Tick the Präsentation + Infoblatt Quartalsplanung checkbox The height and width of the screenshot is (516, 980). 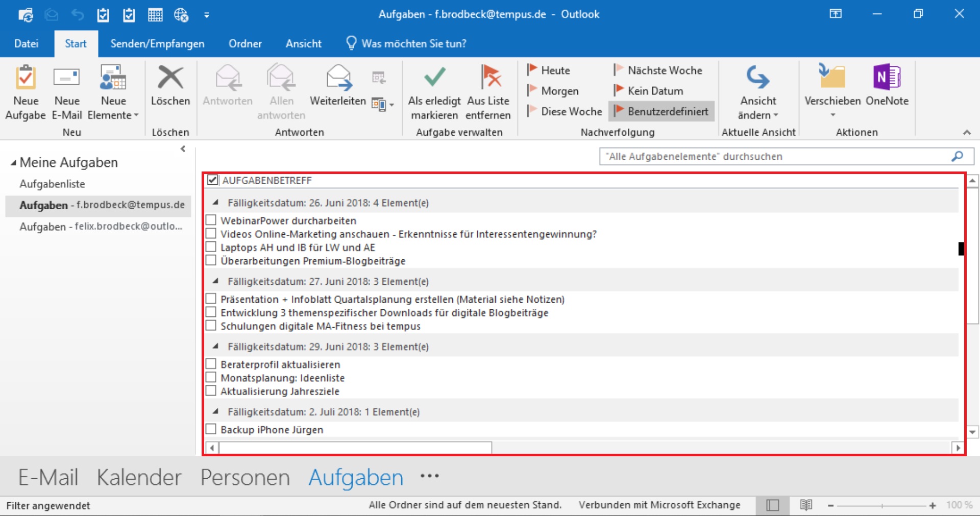pyautogui.click(x=211, y=299)
